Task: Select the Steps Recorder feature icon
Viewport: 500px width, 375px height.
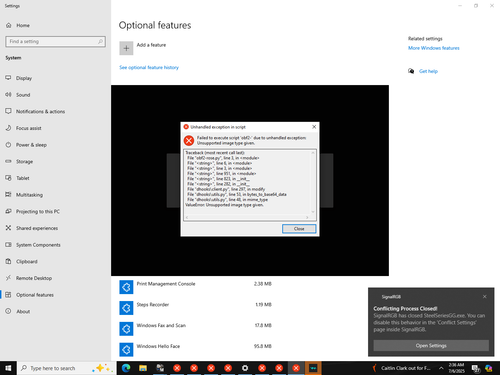Action: (126, 308)
